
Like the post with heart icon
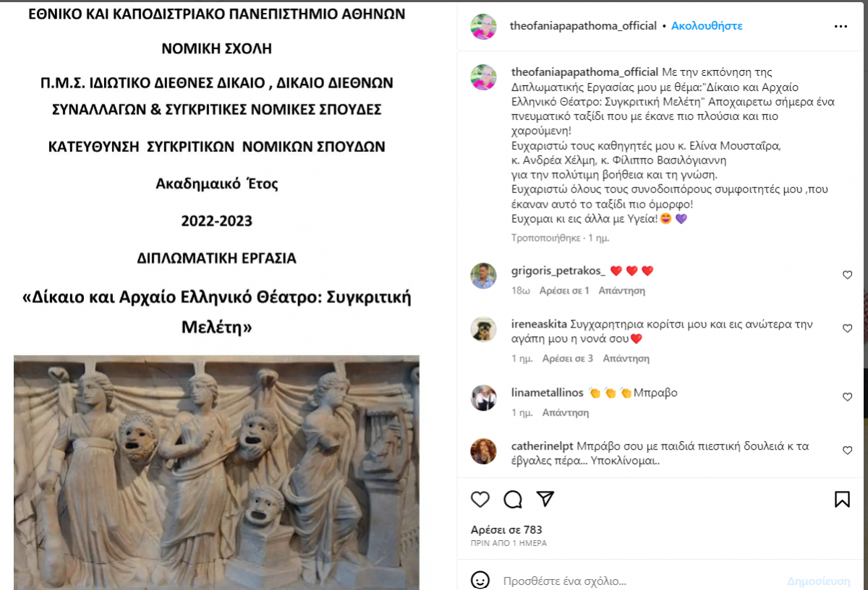[x=480, y=499]
